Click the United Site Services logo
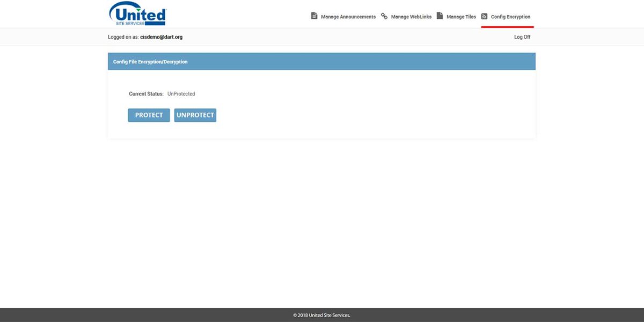644x322 pixels. pyautogui.click(x=138, y=13)
